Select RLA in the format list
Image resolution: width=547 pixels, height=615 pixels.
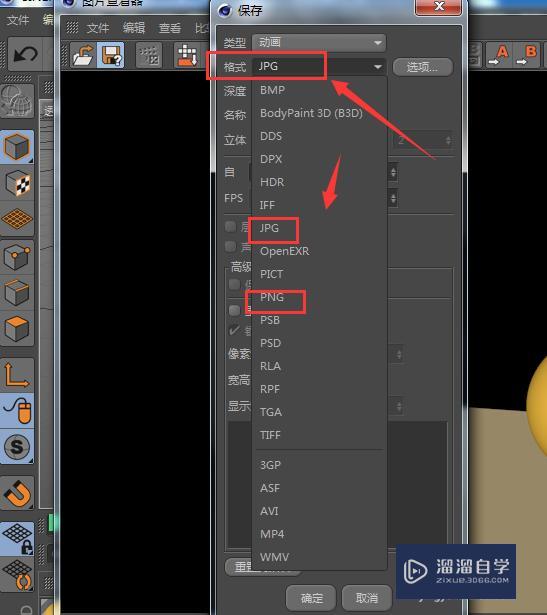click(x=270, y=366)
